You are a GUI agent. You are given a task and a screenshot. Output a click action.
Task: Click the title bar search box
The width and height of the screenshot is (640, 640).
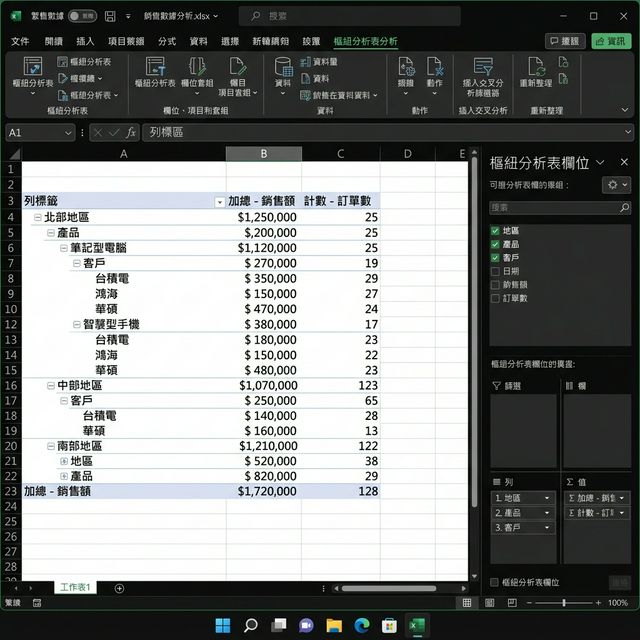[x=350, y=16]
